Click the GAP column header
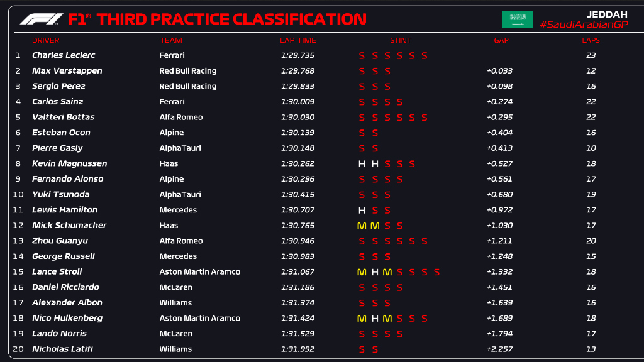The width and height of the screenshot is (644, 362). [x=501, y=40]
